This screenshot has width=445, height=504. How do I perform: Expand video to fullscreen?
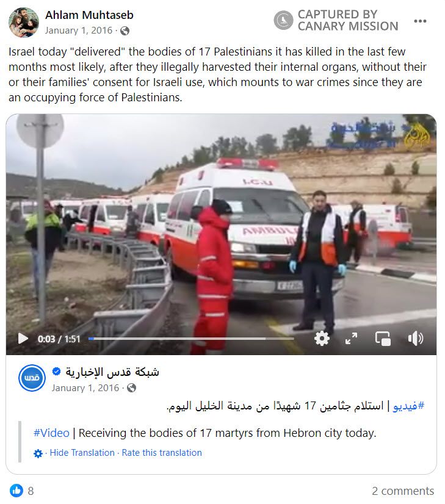(x=351, y=339)
